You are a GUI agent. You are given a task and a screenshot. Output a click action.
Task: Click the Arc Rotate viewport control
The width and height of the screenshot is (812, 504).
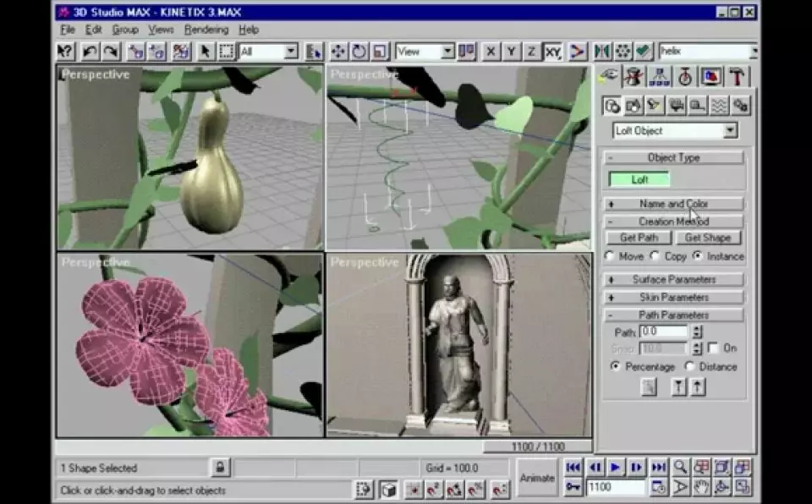click(x=721, y=487)
